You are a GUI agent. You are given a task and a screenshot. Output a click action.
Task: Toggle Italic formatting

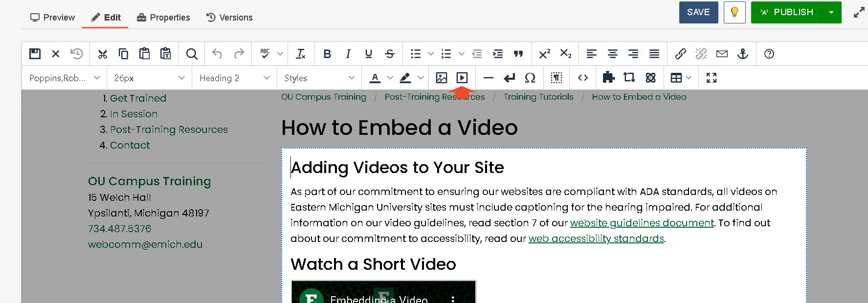(348, 54)
